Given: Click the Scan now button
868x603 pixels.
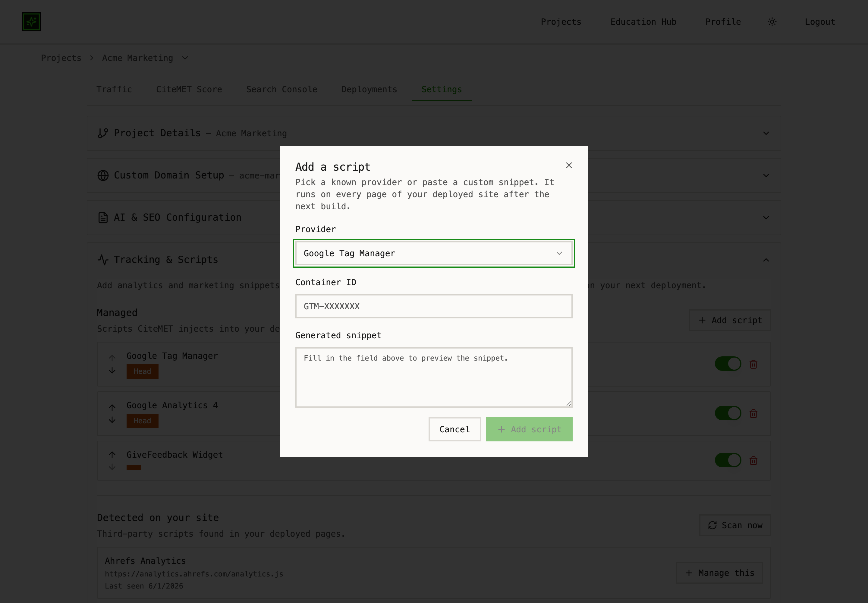Looking at the screenshot, I should coord(735,525).
